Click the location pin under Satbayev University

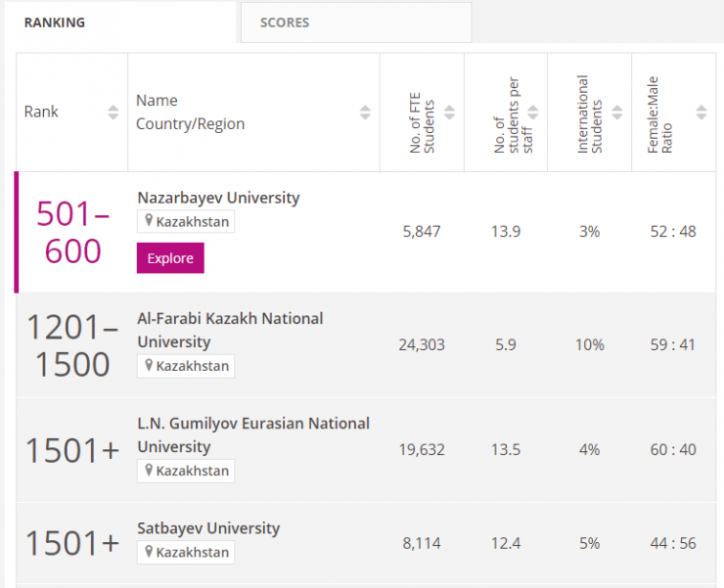coord(149,553)
